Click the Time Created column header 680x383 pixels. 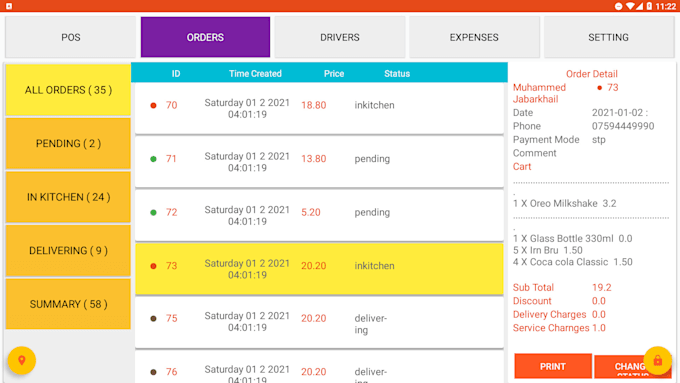pyautogui.click(x=255, y=74)
